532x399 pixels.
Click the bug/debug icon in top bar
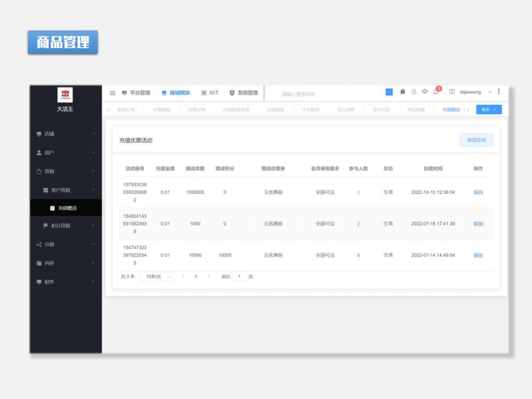click(x=403, y=92)
